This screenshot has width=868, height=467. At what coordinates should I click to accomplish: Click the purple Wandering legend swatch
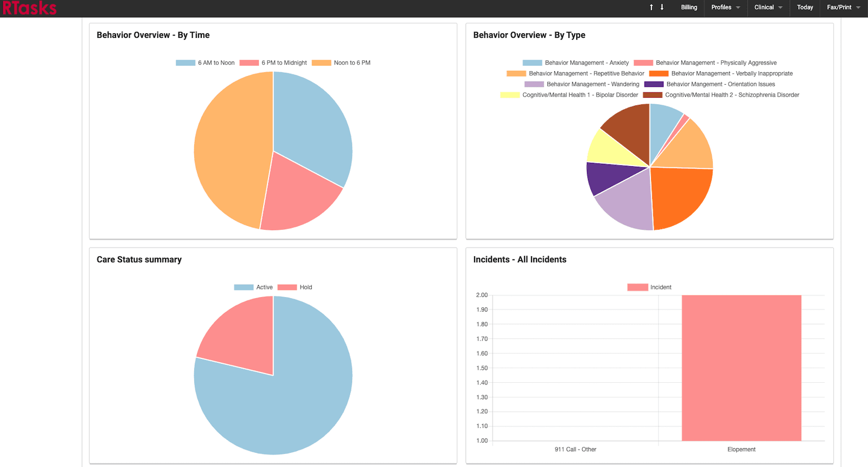pos(534,84)
